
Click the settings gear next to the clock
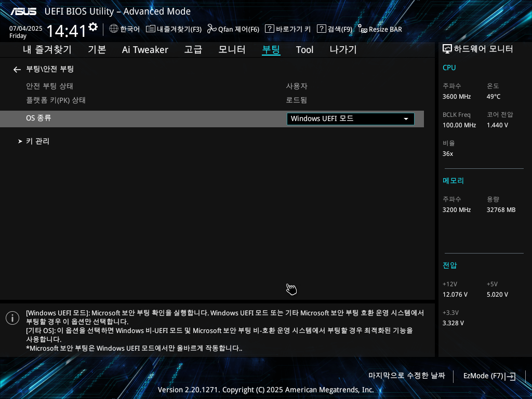coord(93,27)
